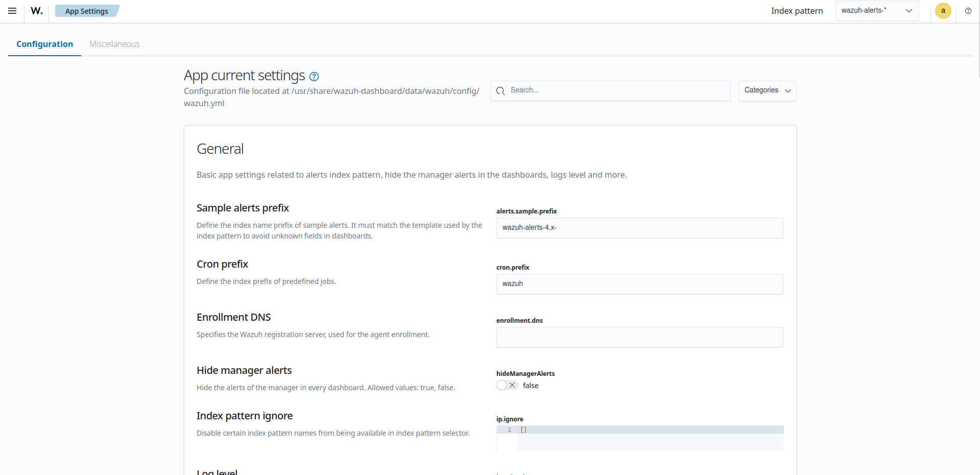Focus the Search settings field
The height and width of the screenshot is (475, 980).
tap(610, 90)
